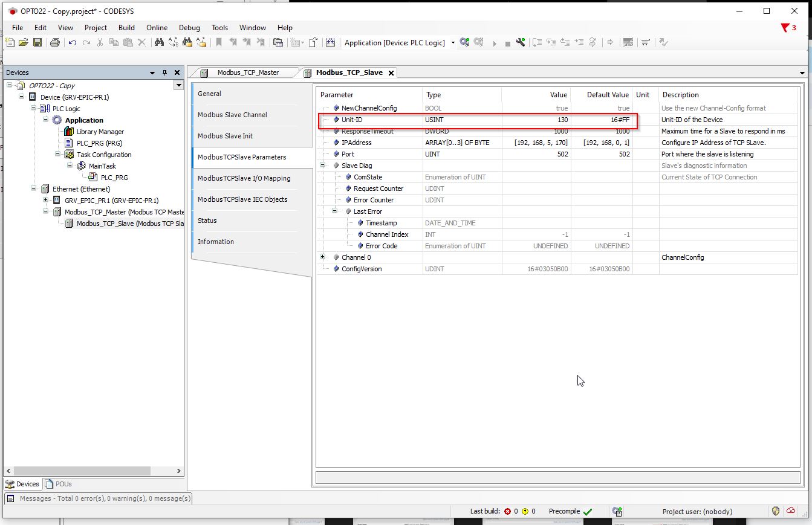Click the Value column header
Viewport: 812px width, 525px height.
(x=536, y=95)
